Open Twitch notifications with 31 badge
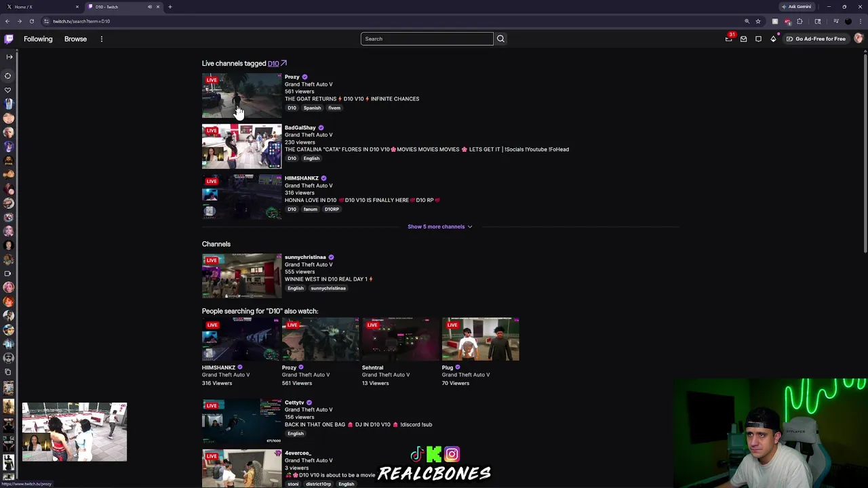This screenshot has height=488, width=868. [729, 39]
